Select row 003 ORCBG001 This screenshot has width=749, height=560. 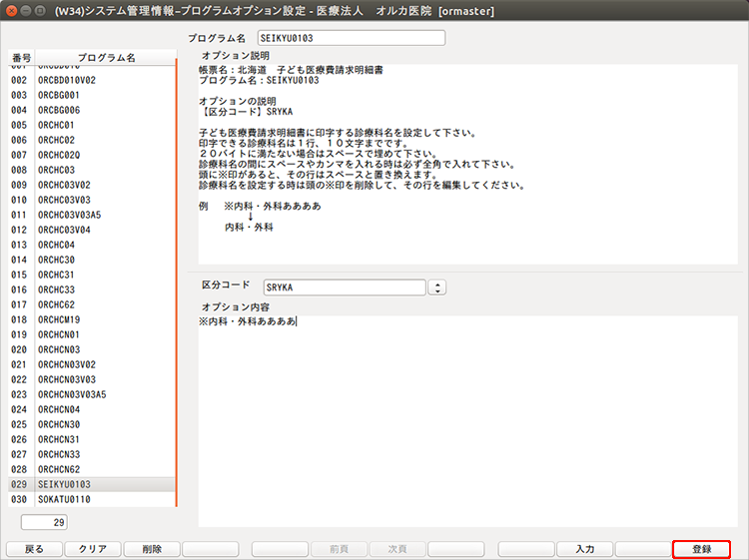(x=92, y=95)
